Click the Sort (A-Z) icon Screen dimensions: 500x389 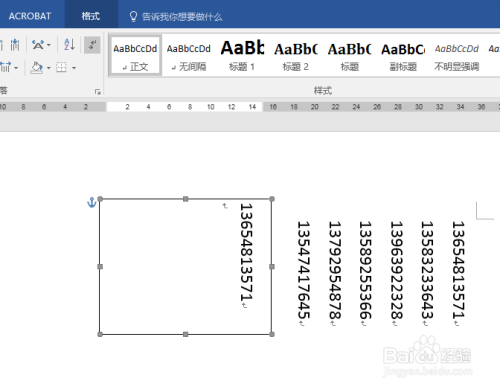click(x=69, y=44)
